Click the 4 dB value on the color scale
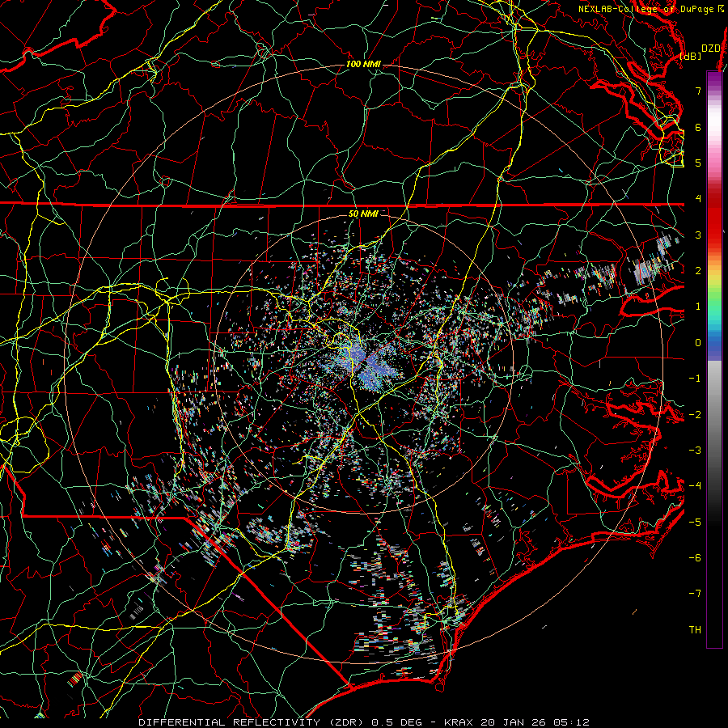728x728 pixels. click(x=698, y=199)
